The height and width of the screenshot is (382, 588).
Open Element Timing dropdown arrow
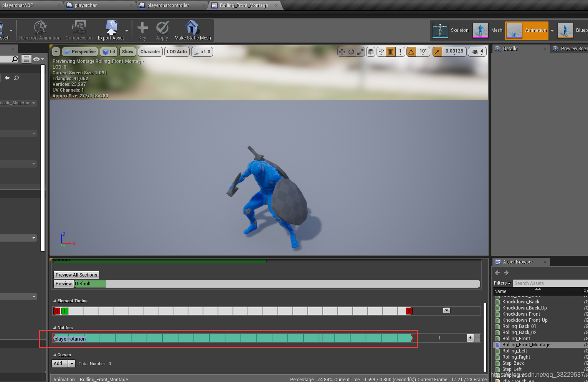447,310
